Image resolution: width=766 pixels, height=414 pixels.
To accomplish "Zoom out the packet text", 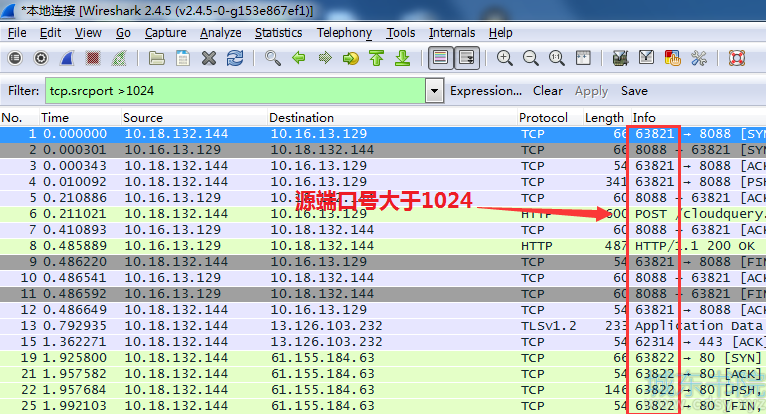I will click(531, 59).
